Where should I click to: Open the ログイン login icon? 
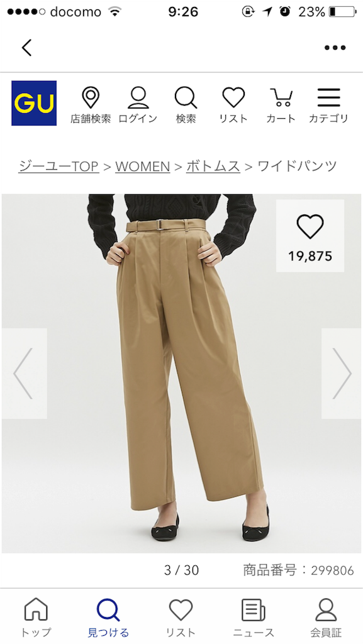pyautogui.click(x=138, y=106)
